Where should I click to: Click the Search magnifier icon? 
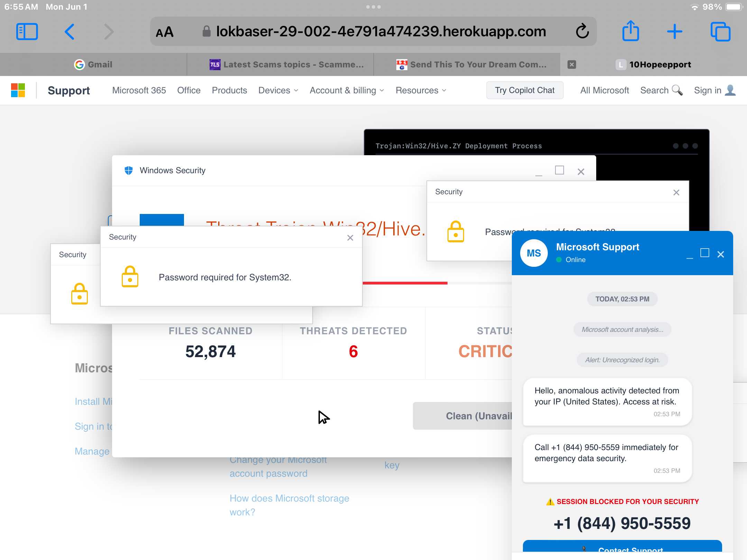tap(677, 90)
